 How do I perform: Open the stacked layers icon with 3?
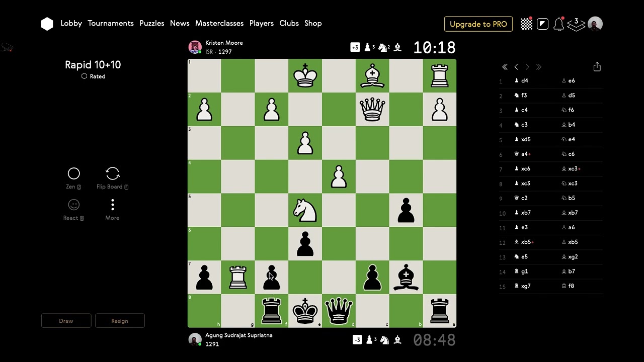[576, 24]
